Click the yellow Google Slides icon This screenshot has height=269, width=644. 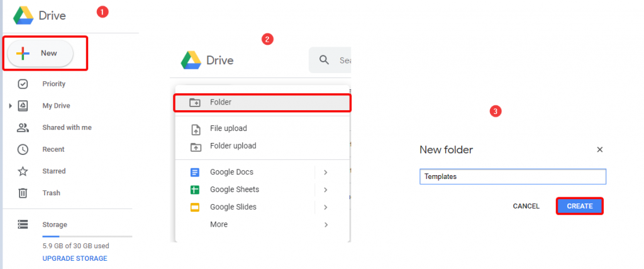195,207
